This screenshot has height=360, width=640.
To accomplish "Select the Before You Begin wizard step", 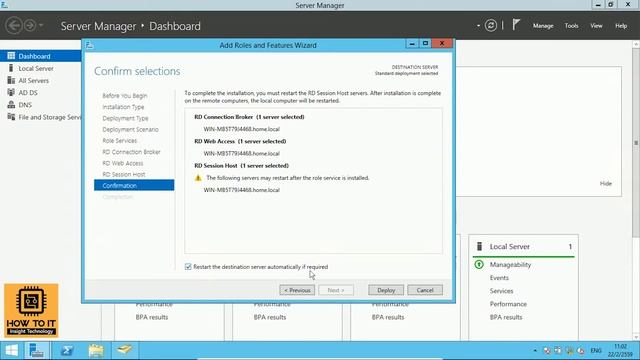I will 124,96.
